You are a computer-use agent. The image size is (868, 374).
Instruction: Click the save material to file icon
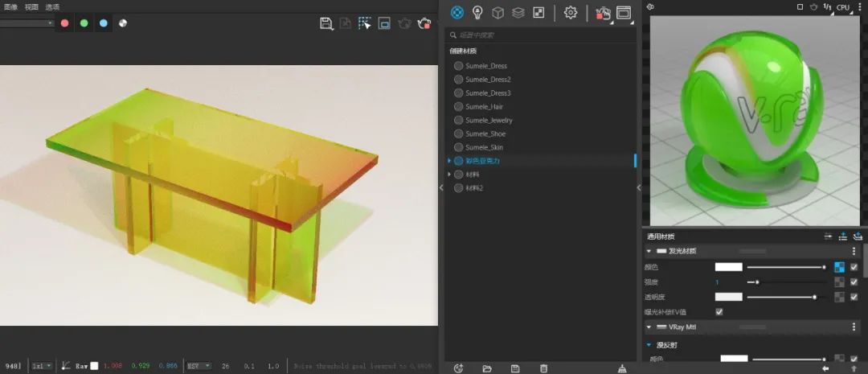515,368
